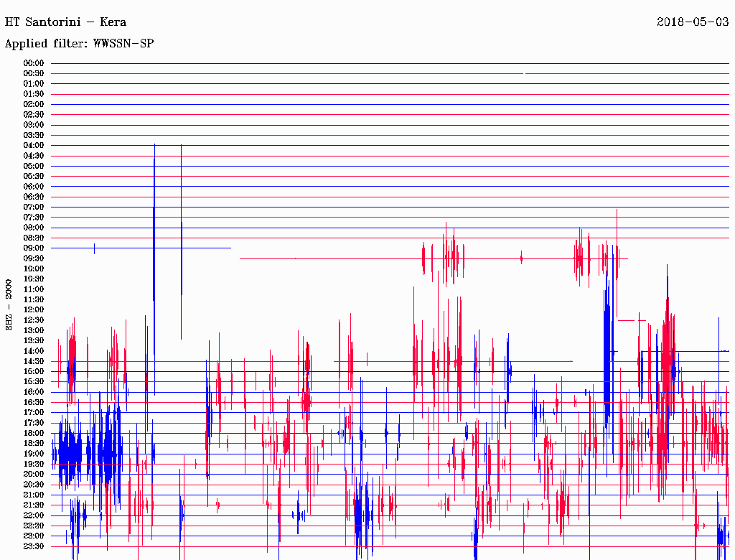Select the 14:00 time label
735x560 pixels.
point(34,351)
